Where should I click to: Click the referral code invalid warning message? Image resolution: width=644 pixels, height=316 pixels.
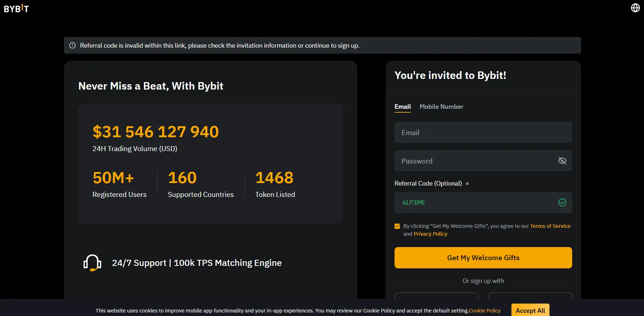(220, 45)
